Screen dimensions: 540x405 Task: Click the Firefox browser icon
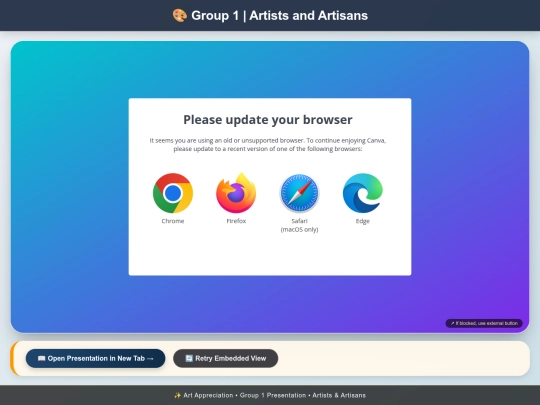(236, 193)
